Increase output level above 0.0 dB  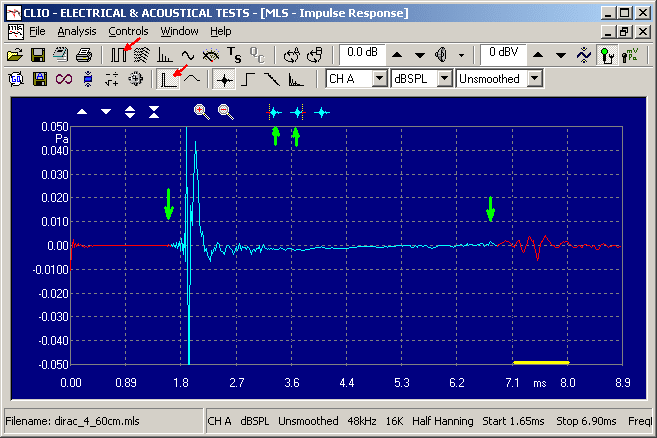click(x=396, y=54)
